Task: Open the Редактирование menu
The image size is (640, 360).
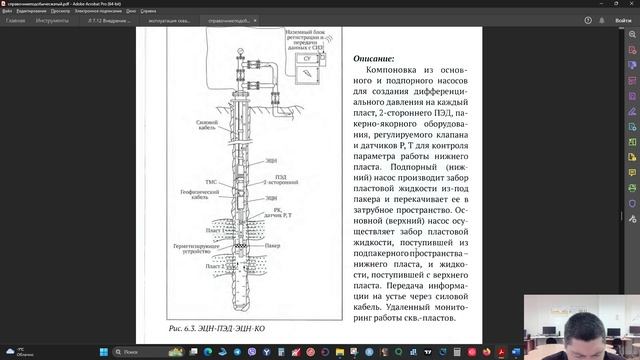Action: coord(31,11)
